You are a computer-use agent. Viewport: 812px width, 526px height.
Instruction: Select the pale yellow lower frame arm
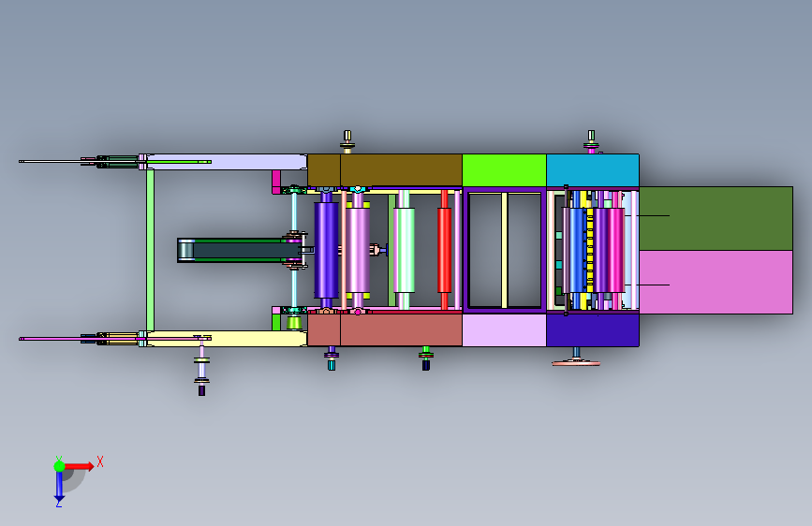click(226, 339)
